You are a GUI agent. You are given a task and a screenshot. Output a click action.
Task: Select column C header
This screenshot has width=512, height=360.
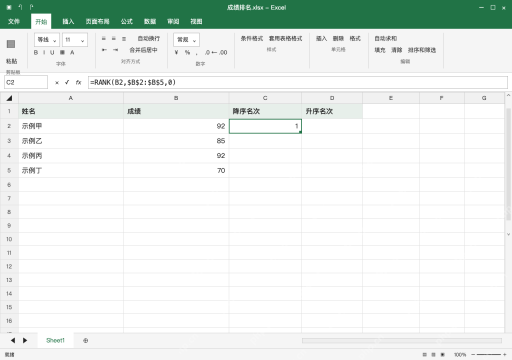pyautogui.click(x=265, y=98)
